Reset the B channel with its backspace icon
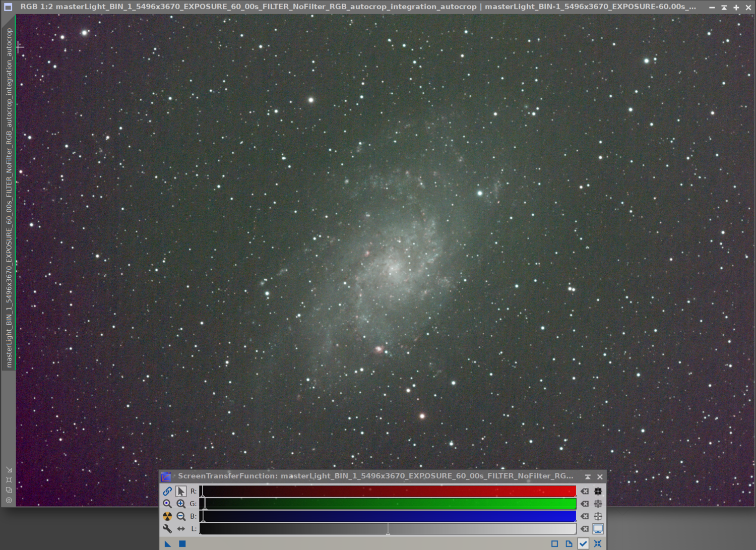Image resolution: width=756 pixels, height=550 pixels. coord(585,516)
